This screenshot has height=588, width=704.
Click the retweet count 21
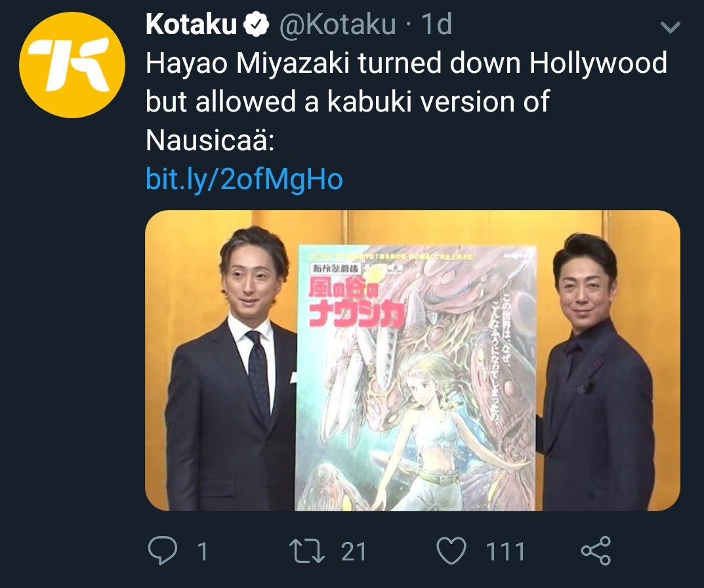click(x=354, y=551)
